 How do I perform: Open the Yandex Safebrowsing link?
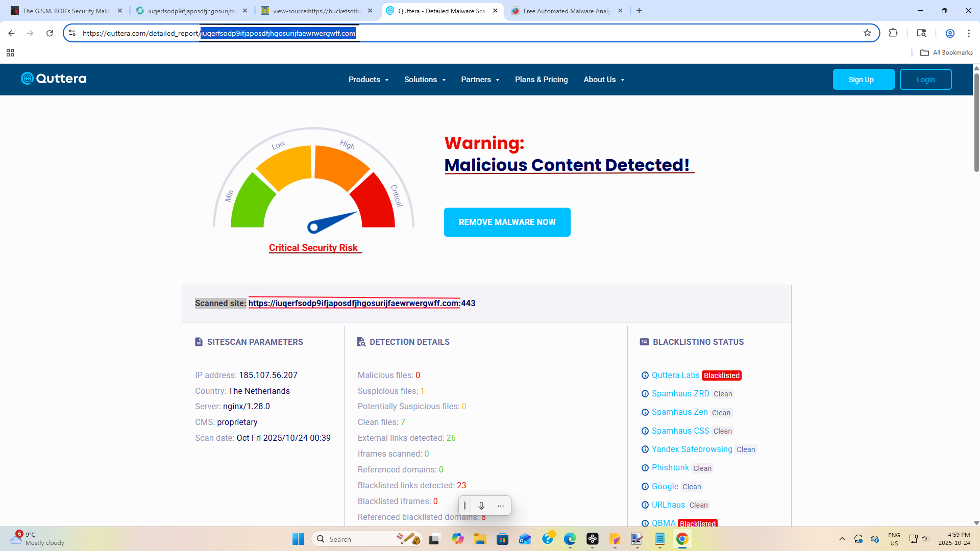692,449
